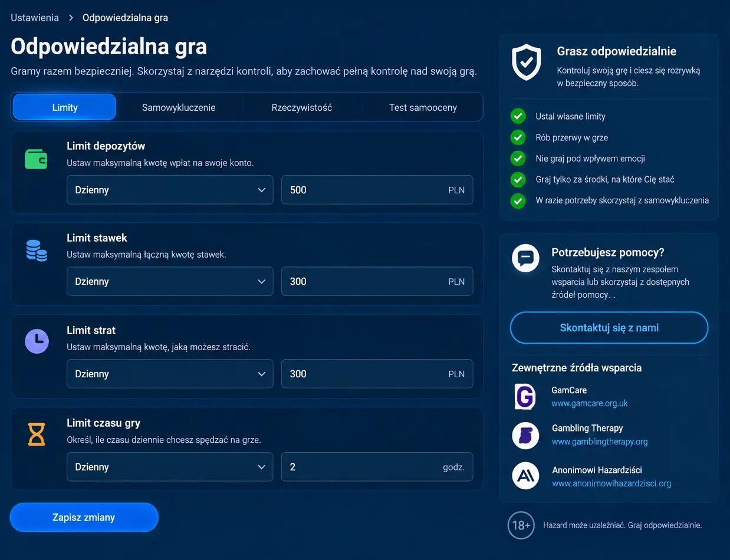Click the Skontaktuj się z nami button
Viewport: 730px width, 560px height.
(609, 328)
